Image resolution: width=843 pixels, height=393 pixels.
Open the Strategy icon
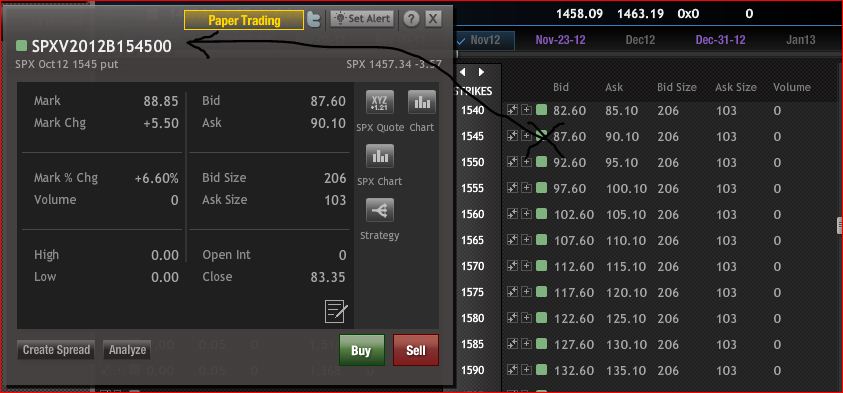coord(380,210)
